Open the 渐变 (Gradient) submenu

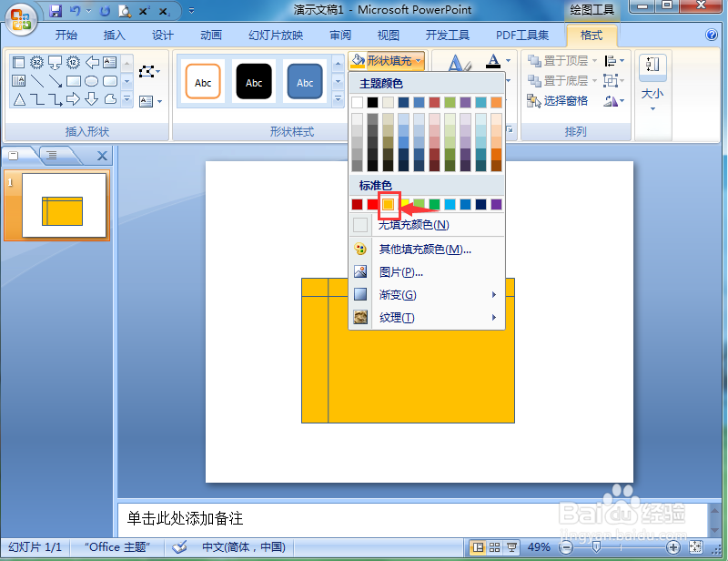426,295
